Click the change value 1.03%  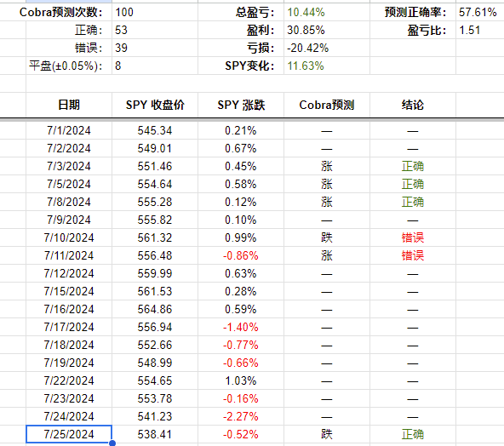click(241, 380)
